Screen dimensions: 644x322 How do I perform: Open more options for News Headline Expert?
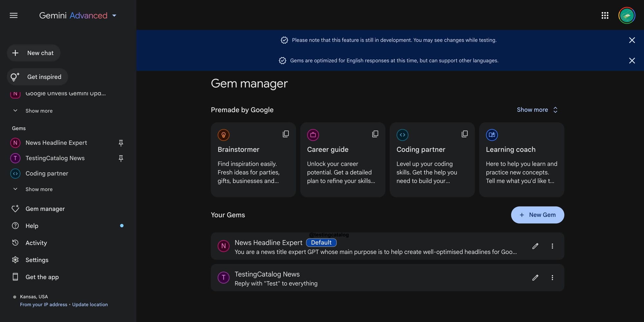point(552,246)
